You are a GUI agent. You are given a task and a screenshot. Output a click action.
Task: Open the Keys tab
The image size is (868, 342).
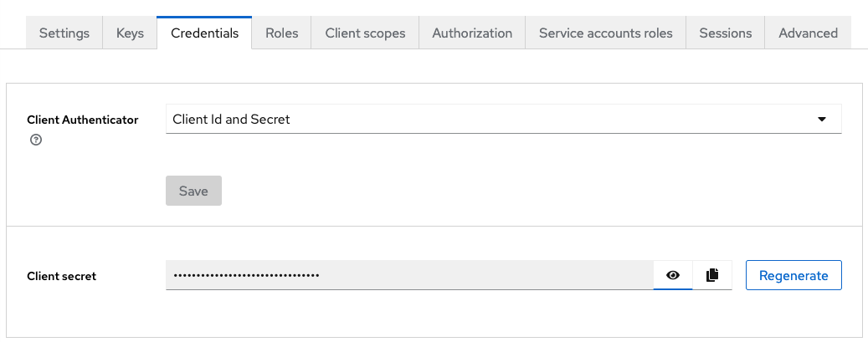pyautogui.click(x=130, y=33)
